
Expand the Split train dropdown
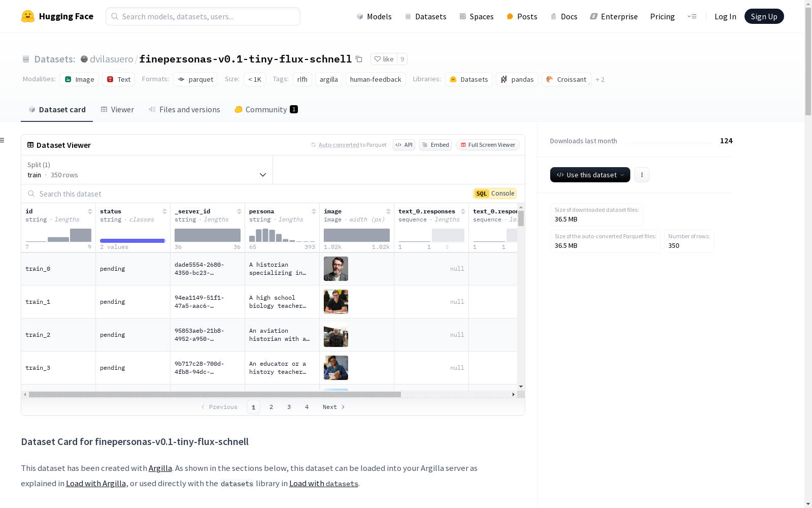click(x=147, y=170)
